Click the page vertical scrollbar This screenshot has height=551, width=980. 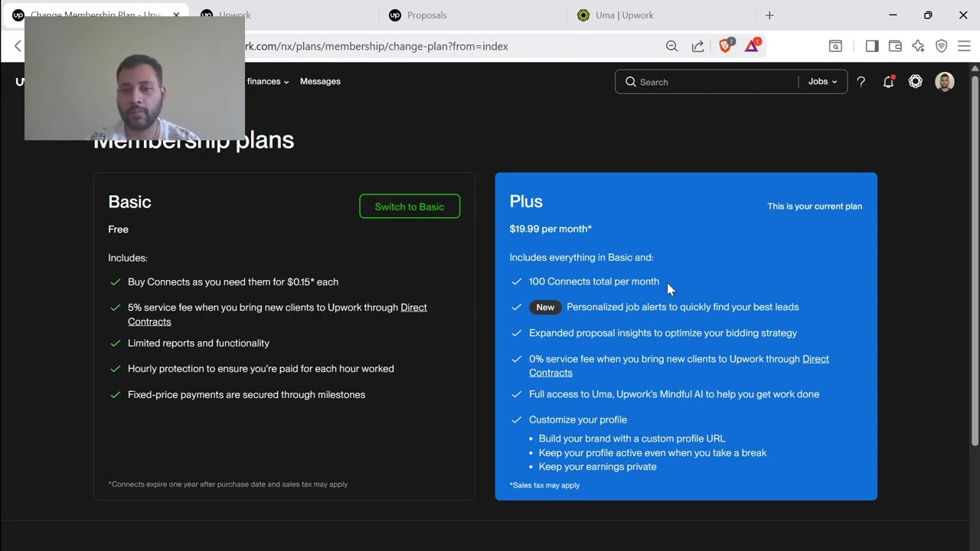[975, 260]
